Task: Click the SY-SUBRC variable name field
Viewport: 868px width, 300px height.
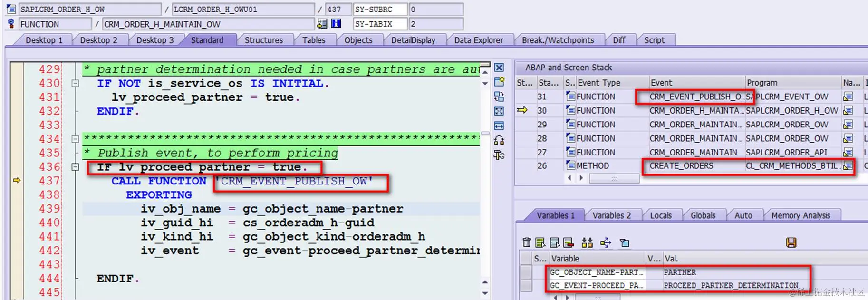Action: [x=380, y=9]
